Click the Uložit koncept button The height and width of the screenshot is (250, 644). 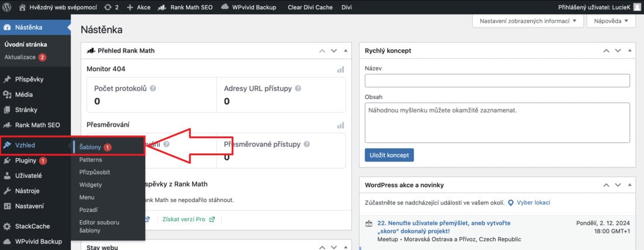(389, 155)
